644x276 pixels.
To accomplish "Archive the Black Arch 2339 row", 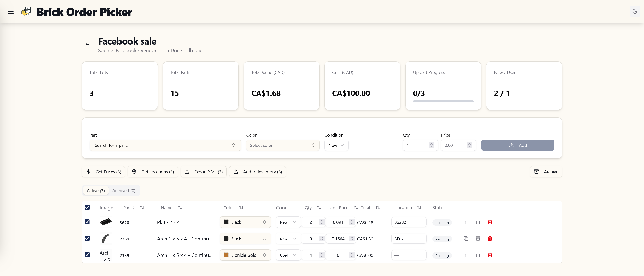I will 478,239.
